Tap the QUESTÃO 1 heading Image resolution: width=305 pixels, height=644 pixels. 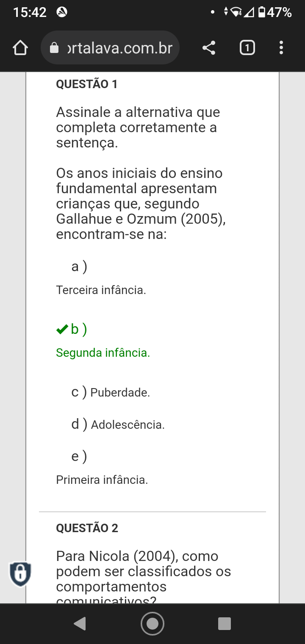click(87, 84)
